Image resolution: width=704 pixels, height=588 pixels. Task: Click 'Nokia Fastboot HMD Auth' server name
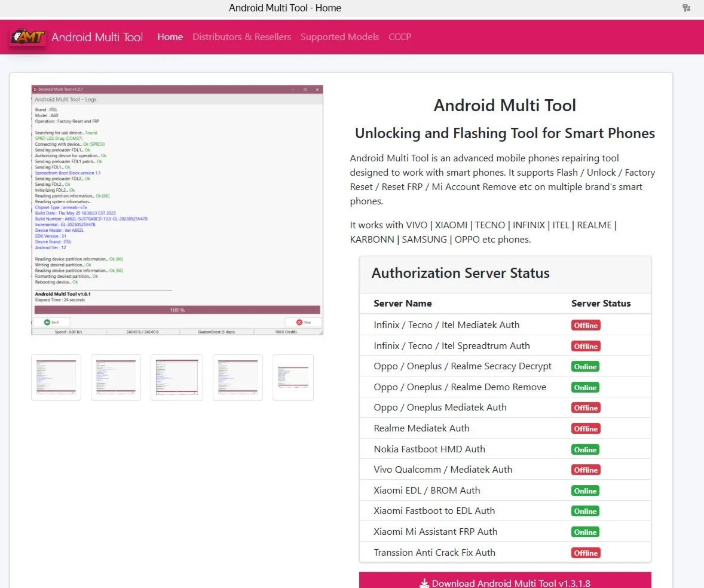point(430,449)
